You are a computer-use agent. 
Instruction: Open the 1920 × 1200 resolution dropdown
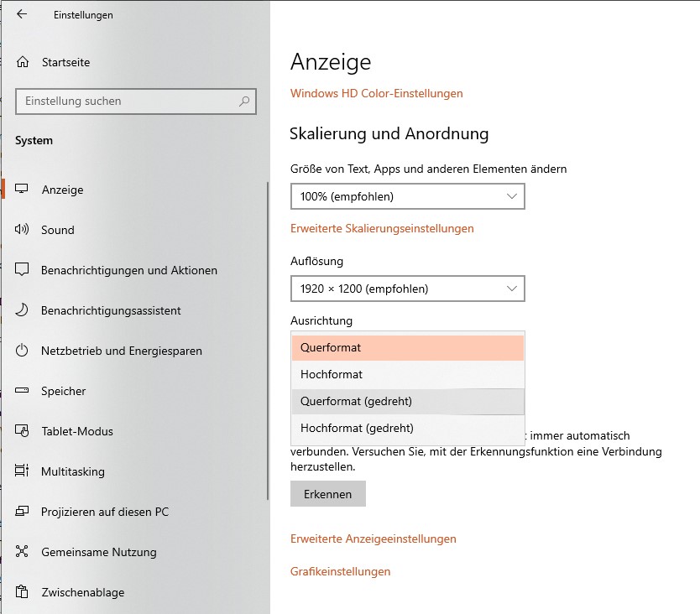tap(408, 289)
